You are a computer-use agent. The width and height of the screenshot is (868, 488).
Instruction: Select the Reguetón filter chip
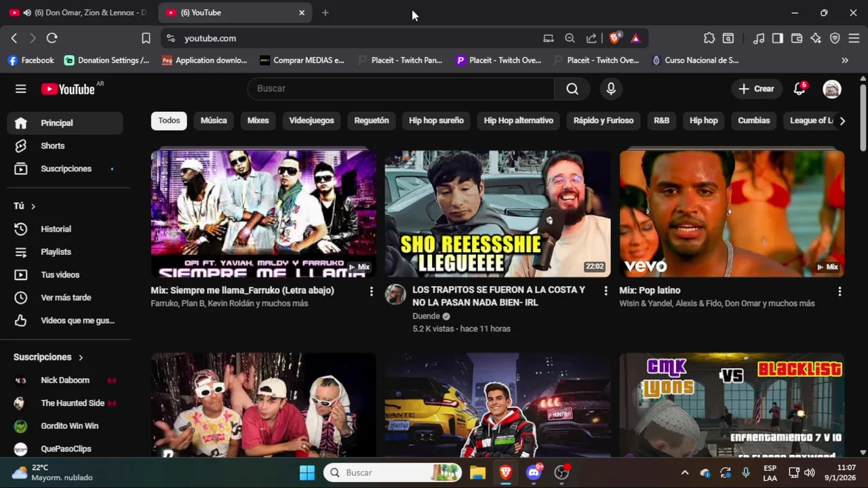click(x=372, y=121)
